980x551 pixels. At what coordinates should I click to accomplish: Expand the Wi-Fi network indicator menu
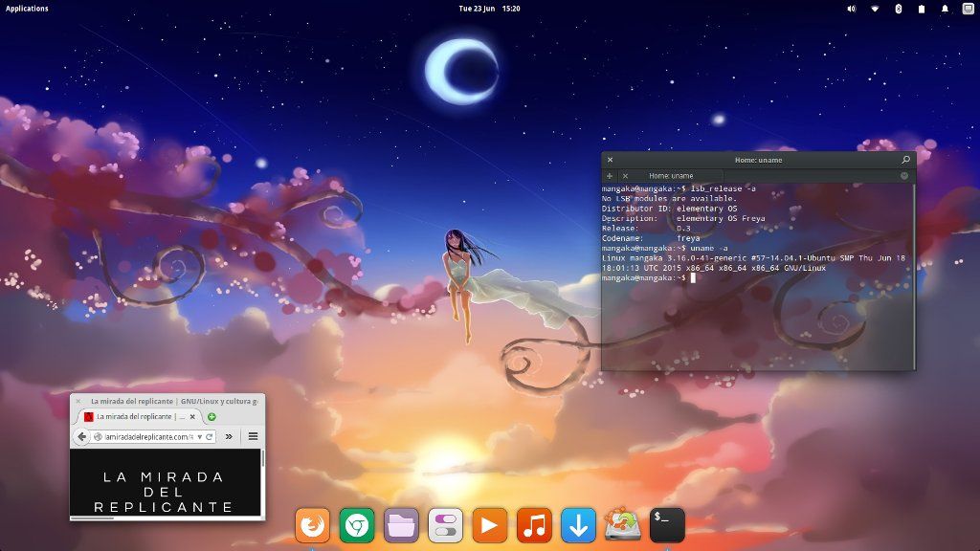pyautogui.click(x=874, y=9)
